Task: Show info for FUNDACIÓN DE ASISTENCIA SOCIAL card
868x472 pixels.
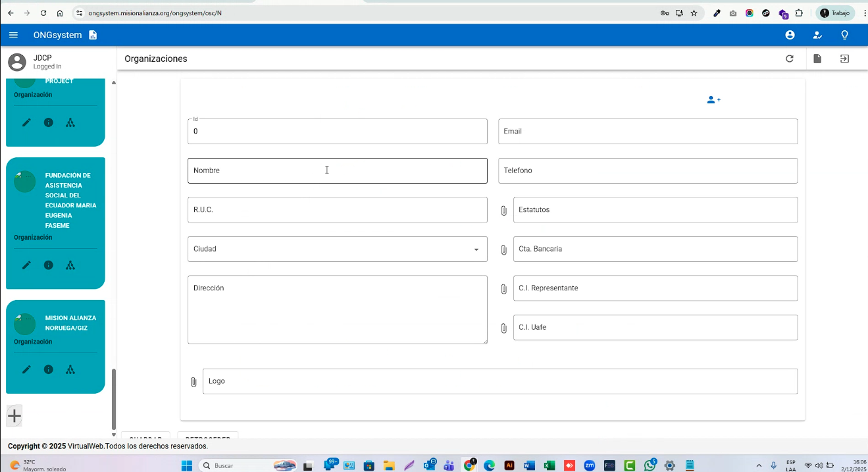Action: [48, 265]
